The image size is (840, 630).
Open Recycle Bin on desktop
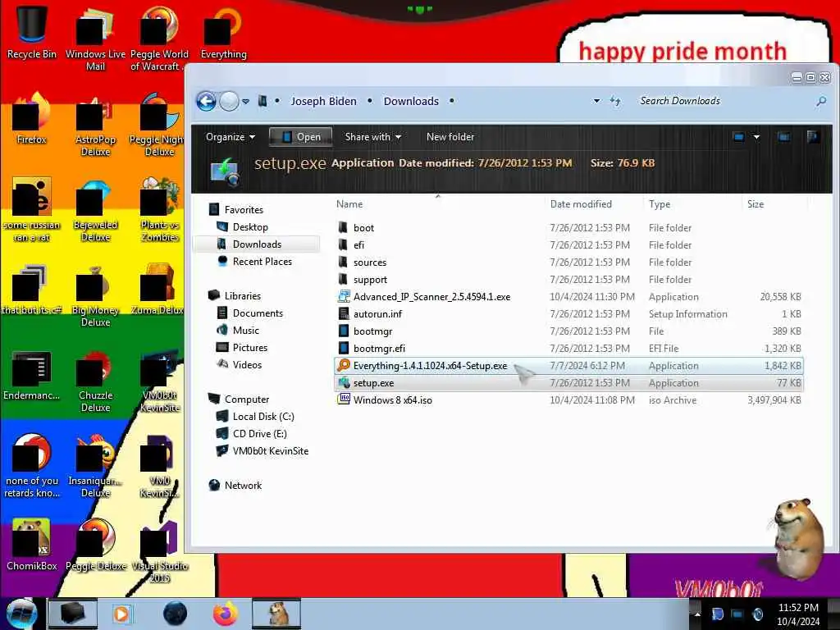click(x=32, y=31)
